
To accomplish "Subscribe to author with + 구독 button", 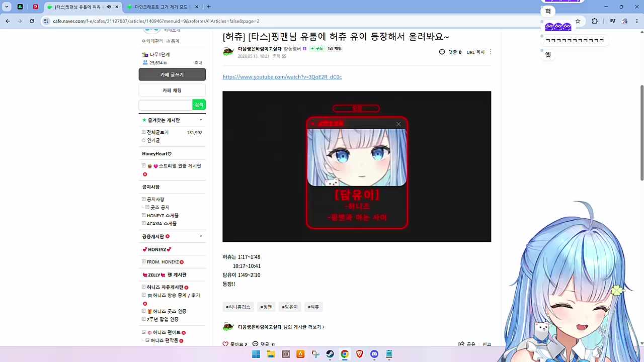I will click(x=316, y=49).
